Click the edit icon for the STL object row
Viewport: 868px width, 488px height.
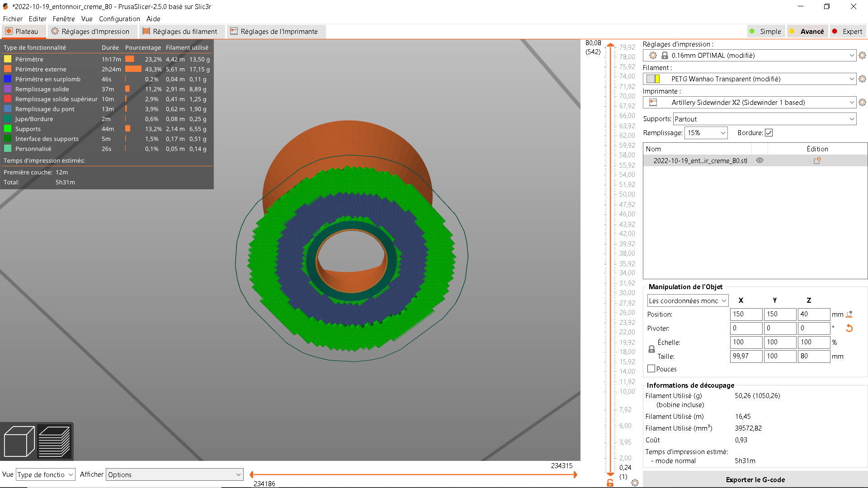817,160
